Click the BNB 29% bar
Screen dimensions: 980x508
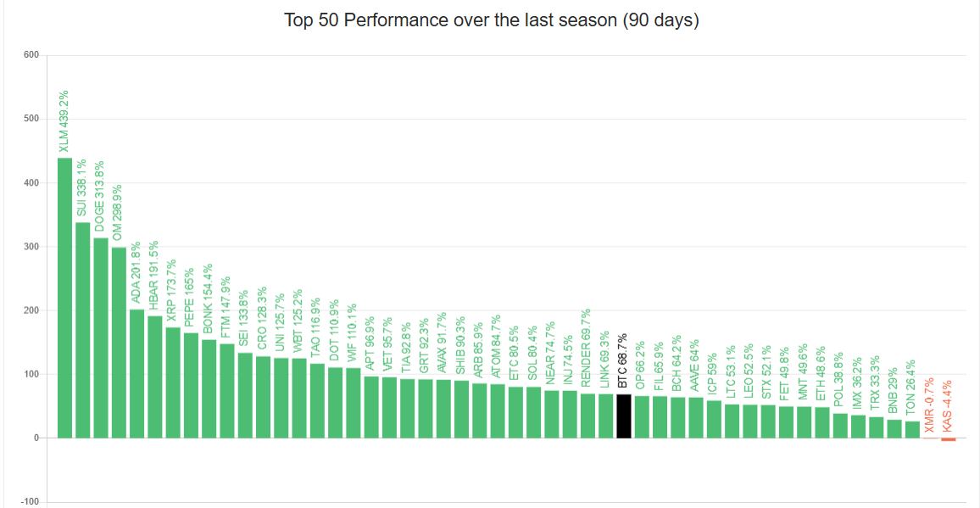tap(894, 428)
